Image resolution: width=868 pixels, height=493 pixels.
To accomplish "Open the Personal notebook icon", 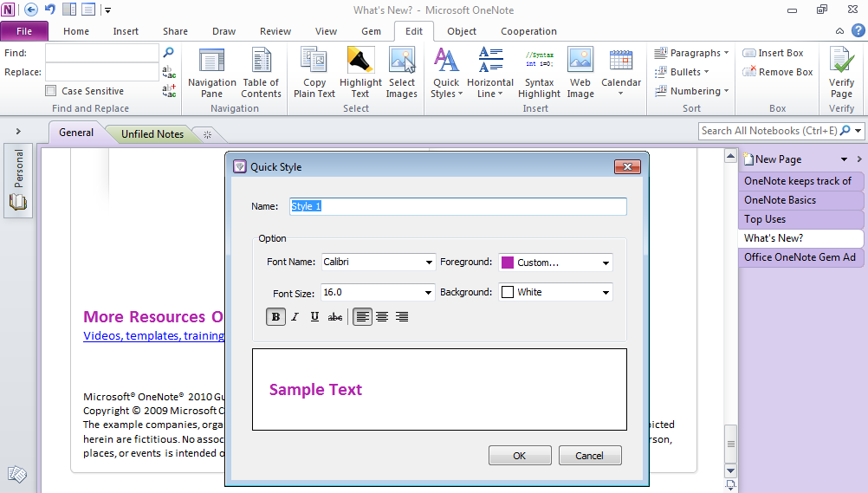I will tap(17, 202).
